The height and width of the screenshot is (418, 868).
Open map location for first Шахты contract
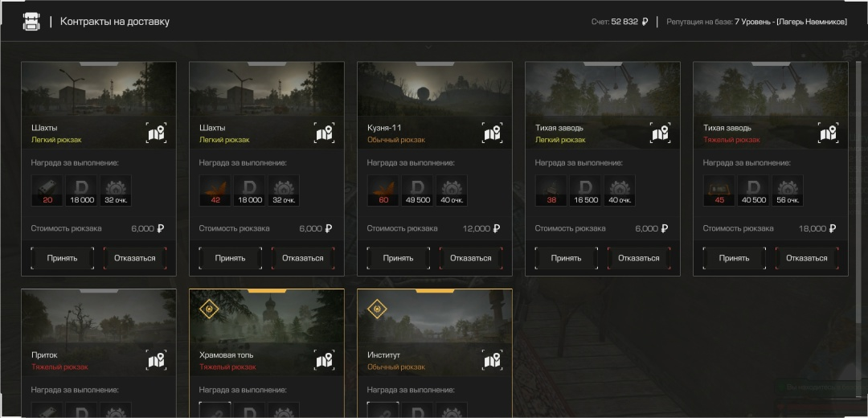click(x=157, y=133)
